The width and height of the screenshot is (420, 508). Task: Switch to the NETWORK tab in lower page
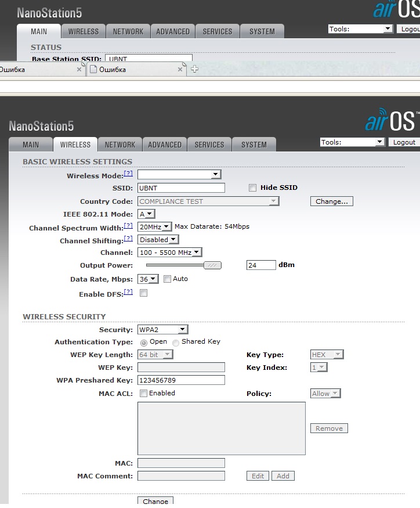pyautogui.click(x=120, y=145)
